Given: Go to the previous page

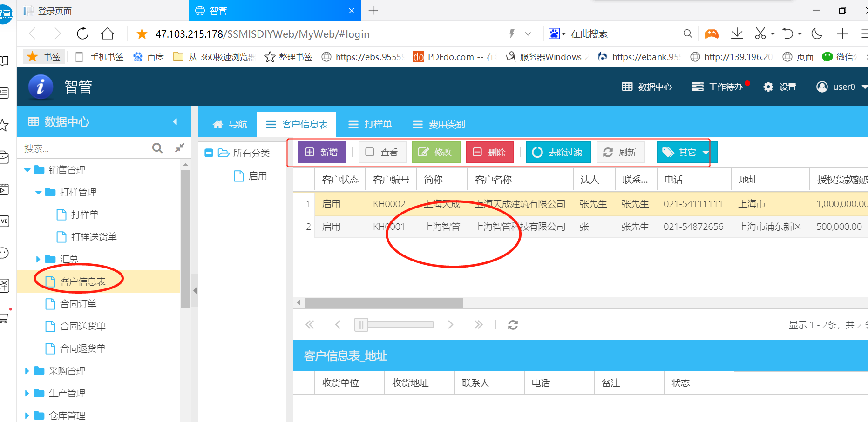Looking at the screenshot, I should pos(338,324).
